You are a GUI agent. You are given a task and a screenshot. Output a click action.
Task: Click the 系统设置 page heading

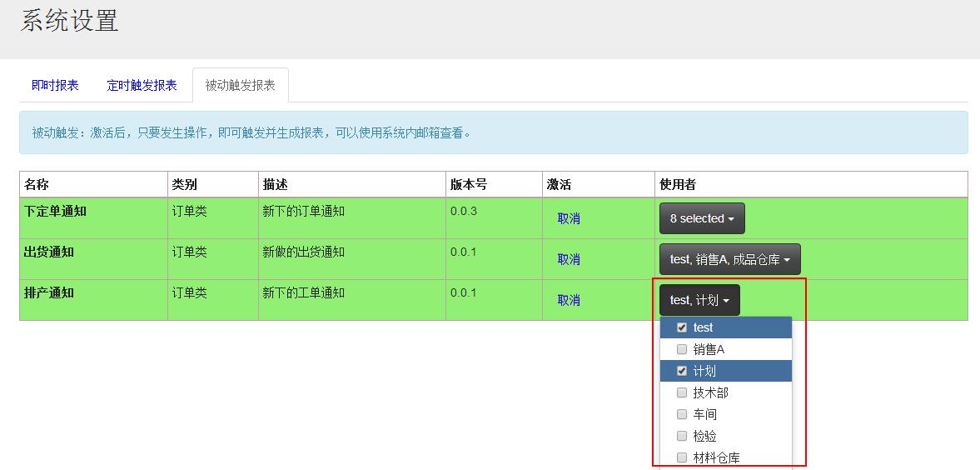click(x=69, y=21)
